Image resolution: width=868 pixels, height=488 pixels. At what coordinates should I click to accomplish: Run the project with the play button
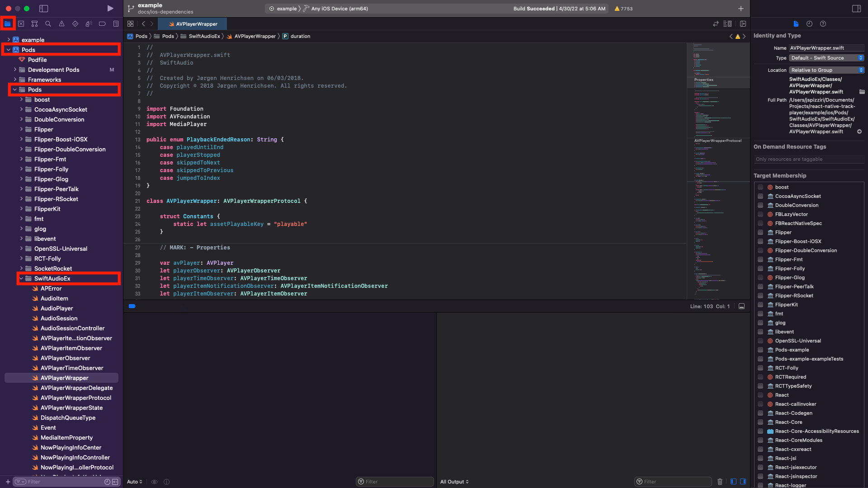point(110,9)
